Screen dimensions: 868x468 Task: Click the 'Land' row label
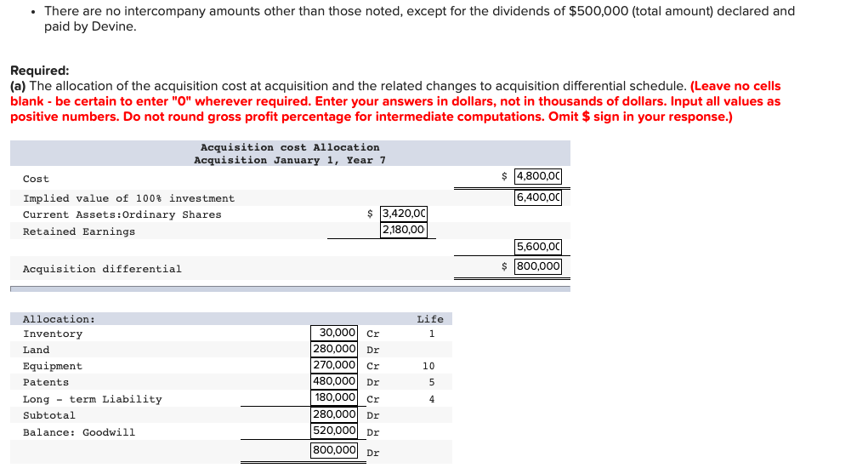[36, 350]
